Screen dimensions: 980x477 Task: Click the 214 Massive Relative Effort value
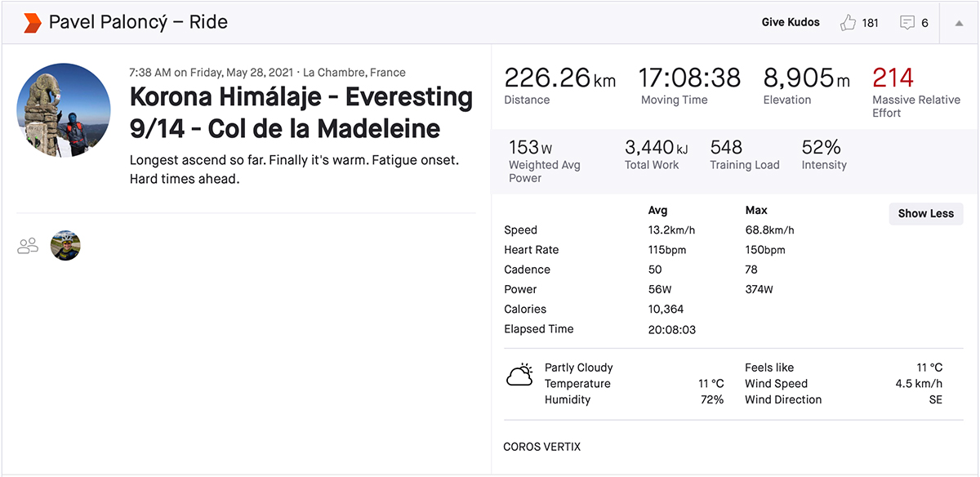pos(893,78)
